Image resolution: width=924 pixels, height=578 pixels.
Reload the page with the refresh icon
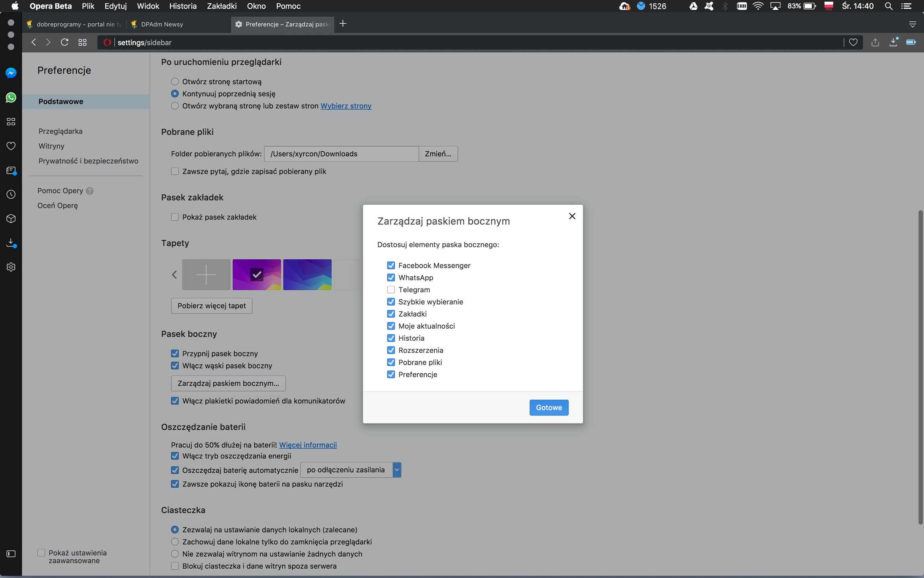[x=65, y=43]
